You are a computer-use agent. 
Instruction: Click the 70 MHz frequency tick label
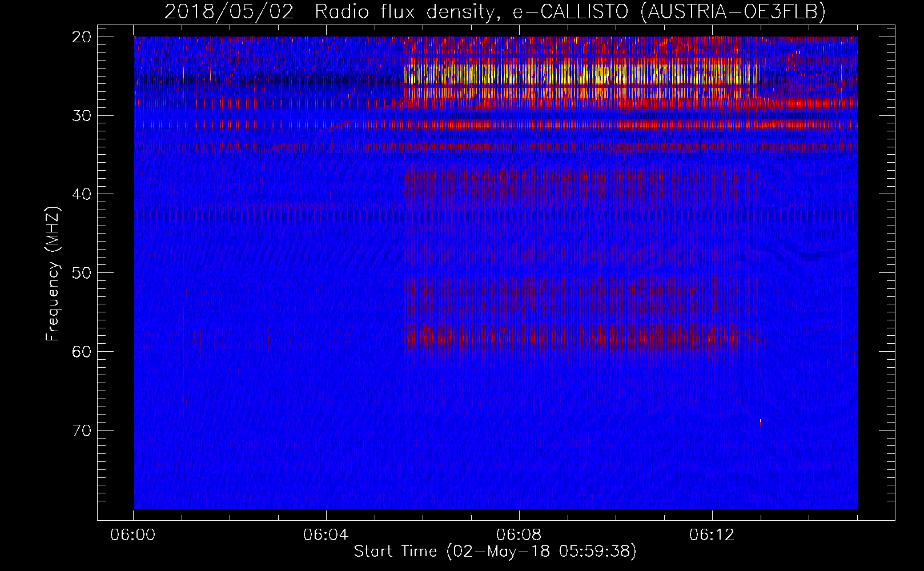[82, 430]
